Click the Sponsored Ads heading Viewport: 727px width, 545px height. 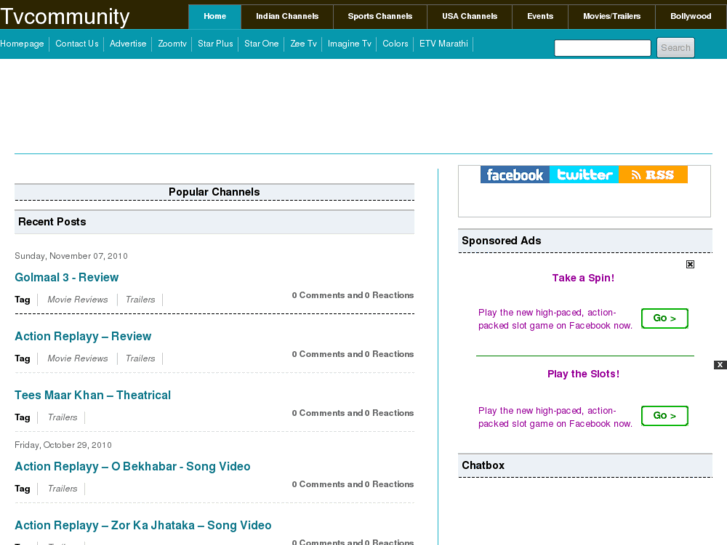pyautogui.click(x=501, y=241)
